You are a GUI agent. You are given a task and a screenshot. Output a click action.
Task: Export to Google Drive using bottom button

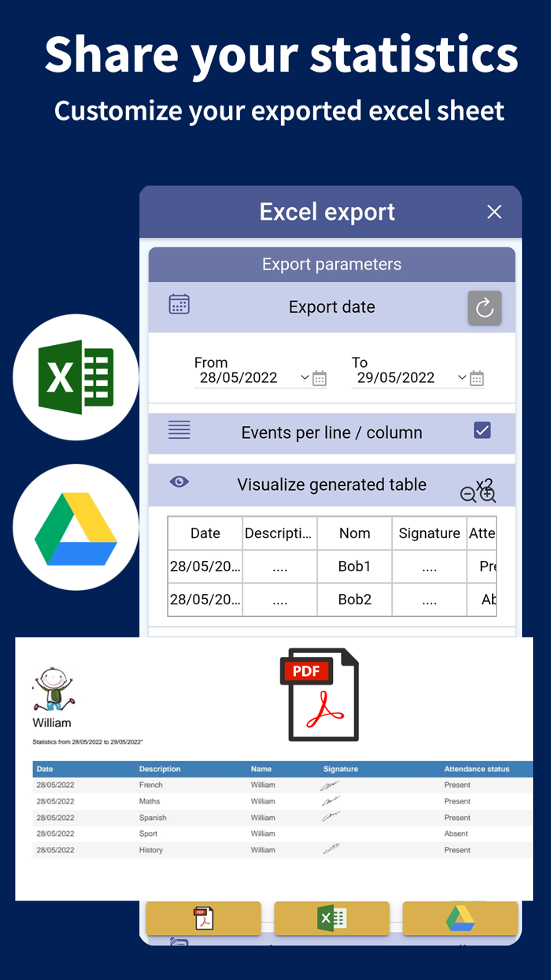click(460, 919)
